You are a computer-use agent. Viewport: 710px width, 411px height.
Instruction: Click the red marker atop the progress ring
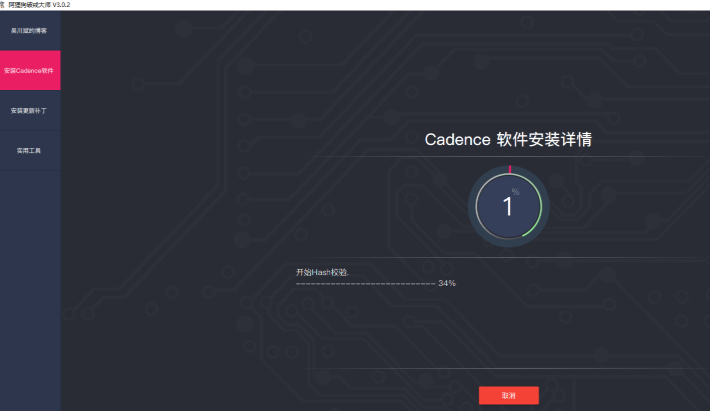[x=509, y=169]
